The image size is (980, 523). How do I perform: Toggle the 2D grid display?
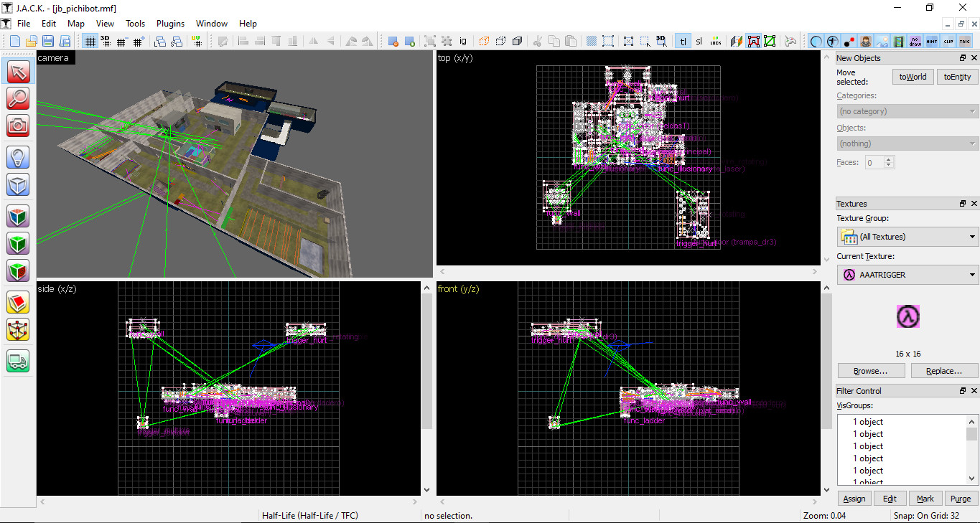click(x=90, y=42)
